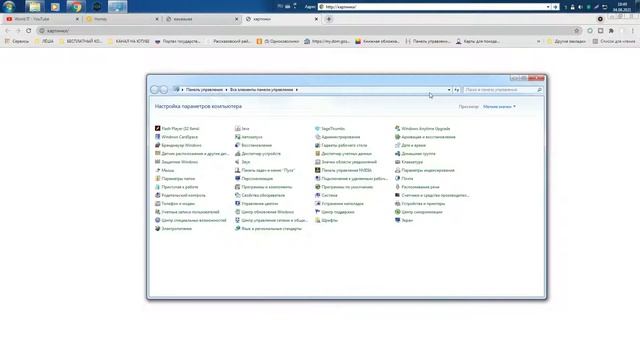Open Защитник Windows item
Viewport: 640px width, 360px height.
coord(176,162)
